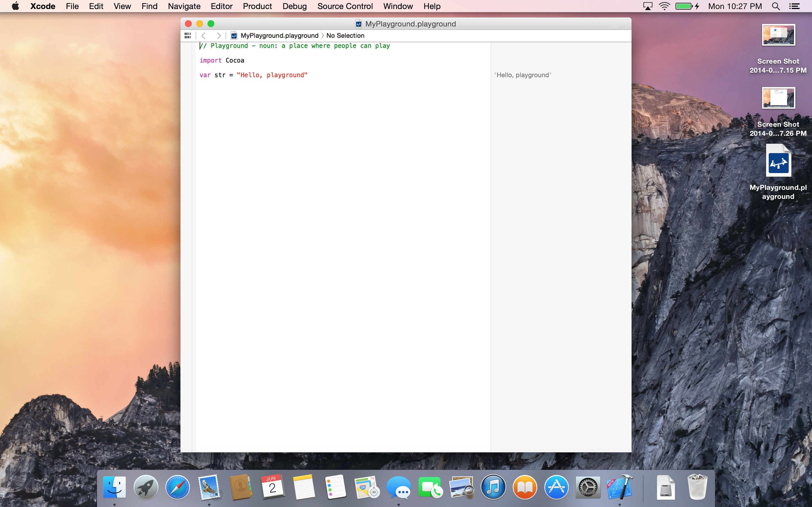Screen dimensions: 812x507
Task: Open Notification Center list icon
Action: click(x=794, y=6)
